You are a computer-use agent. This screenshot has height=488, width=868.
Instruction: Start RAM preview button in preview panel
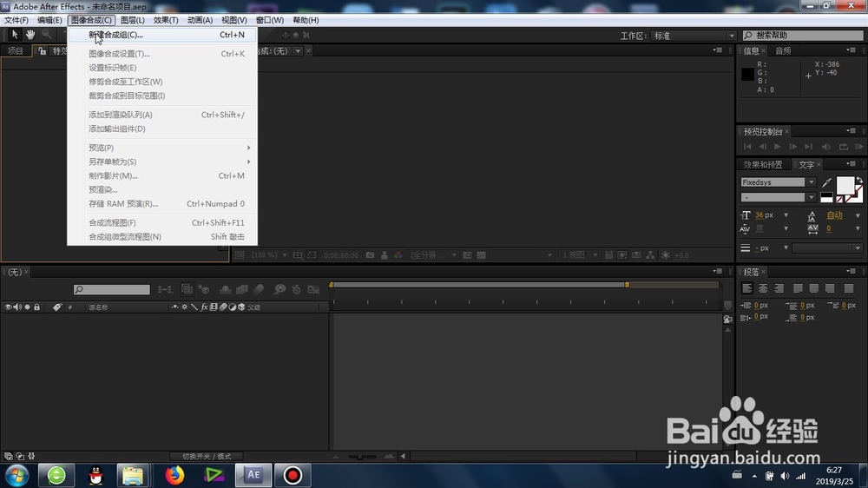858,147
